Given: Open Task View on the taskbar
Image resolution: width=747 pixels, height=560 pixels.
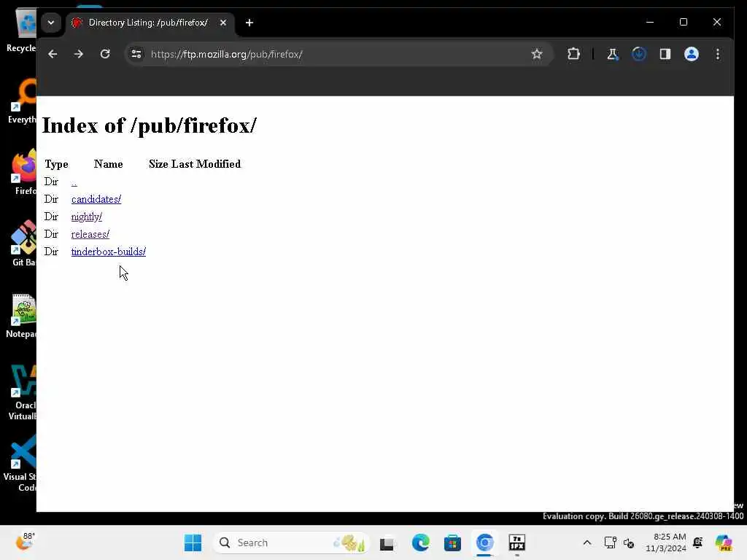Looking at the screenshot, I should [387, 542].
